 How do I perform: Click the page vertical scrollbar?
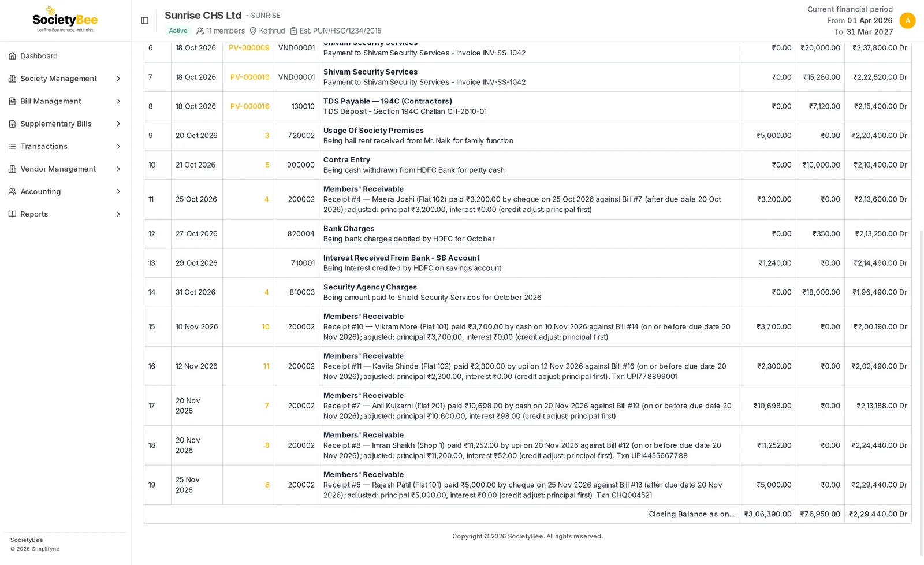[921, 393]
